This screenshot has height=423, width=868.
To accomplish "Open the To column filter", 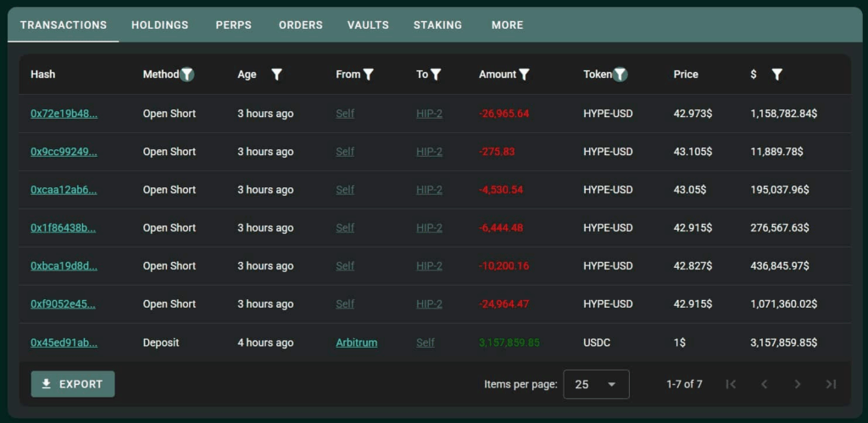I will pos(436,75).
